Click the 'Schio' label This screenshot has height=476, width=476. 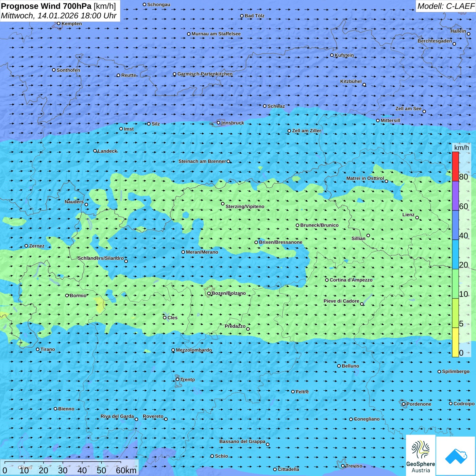(x=221, y=456)
